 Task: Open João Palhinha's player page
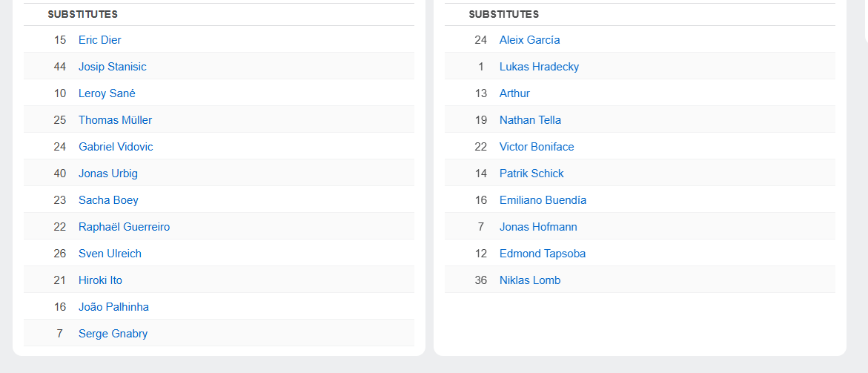113,307
